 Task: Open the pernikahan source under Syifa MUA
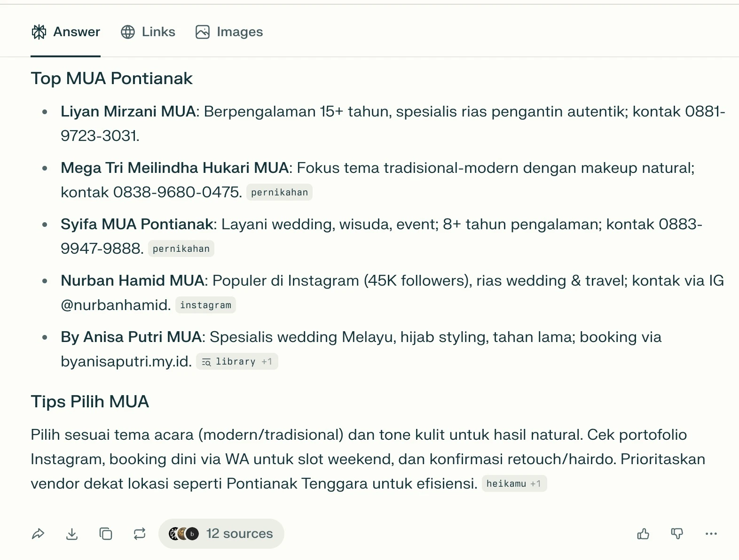point(181,249)
